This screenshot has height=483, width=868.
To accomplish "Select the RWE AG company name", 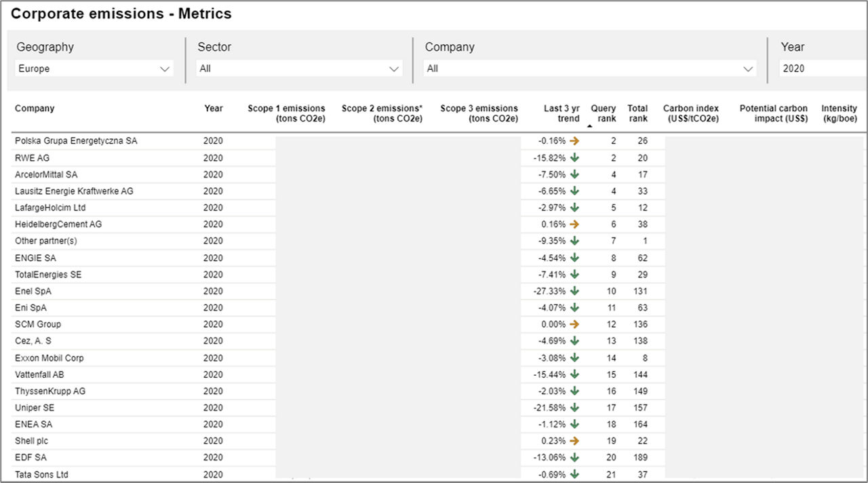I will pos(32,157).
